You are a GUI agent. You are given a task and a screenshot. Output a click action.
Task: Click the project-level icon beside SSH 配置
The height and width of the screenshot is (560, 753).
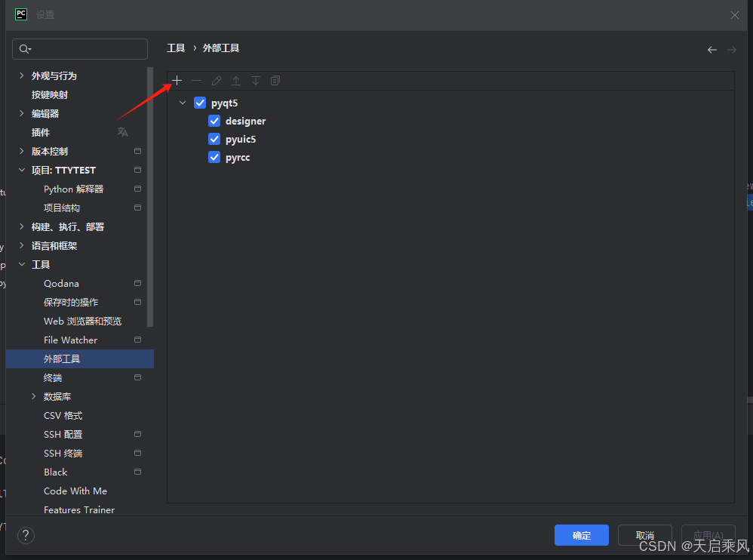138,434
